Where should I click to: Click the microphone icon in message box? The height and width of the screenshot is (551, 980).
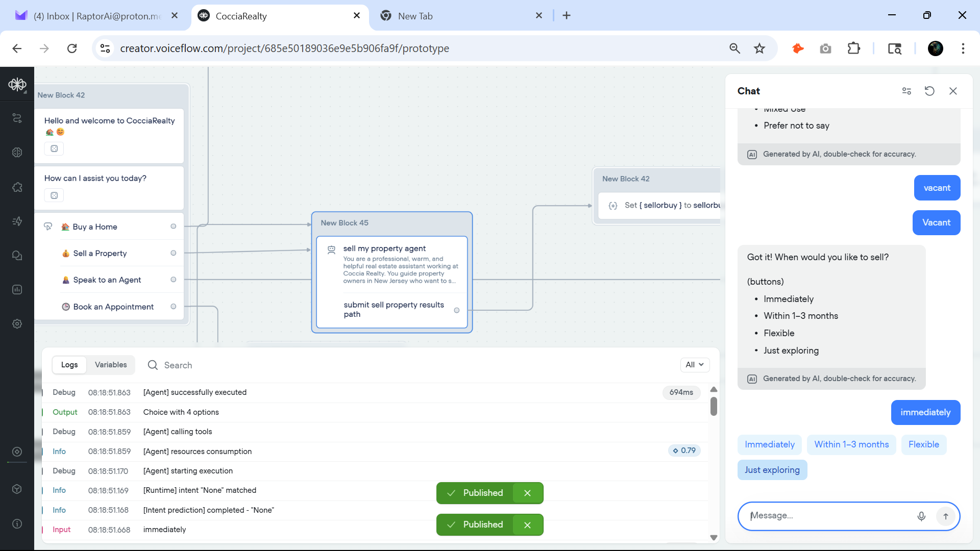coord(921,516)
